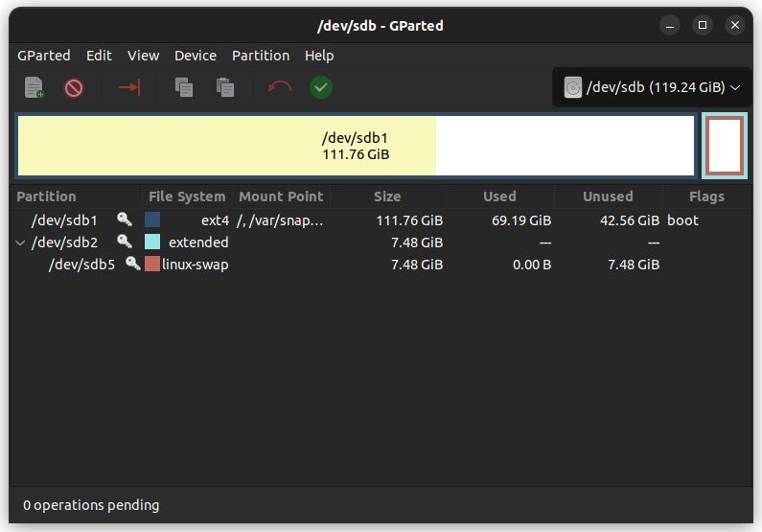Open the /dev/sdb device selector dropdown

(x=652, y=88)
